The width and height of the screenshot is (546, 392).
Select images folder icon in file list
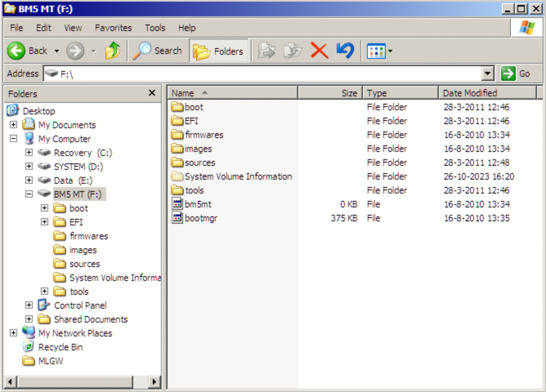click(x=177, y=149)
